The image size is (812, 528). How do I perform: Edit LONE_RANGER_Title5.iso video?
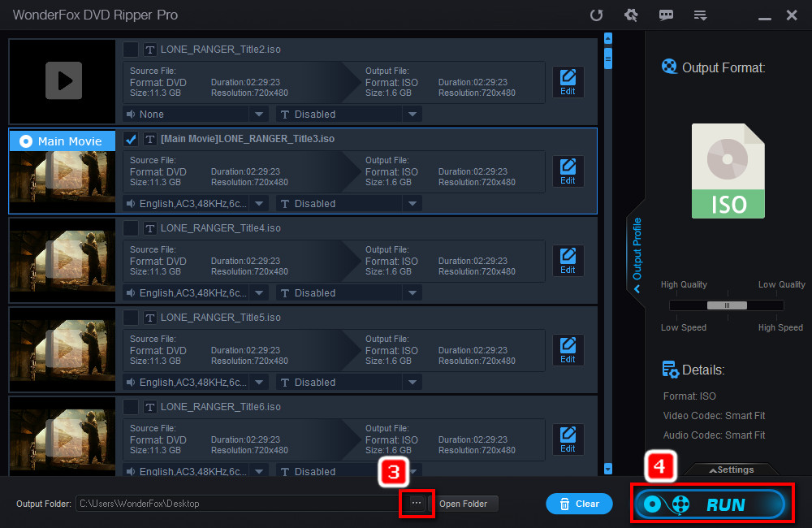coord(568,350)
